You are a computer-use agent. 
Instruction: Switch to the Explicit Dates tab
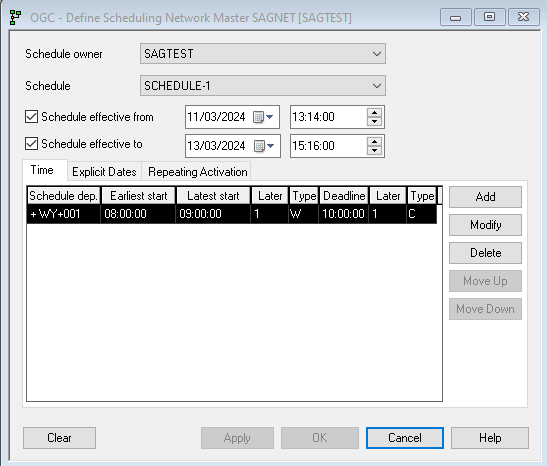(104, 172)
